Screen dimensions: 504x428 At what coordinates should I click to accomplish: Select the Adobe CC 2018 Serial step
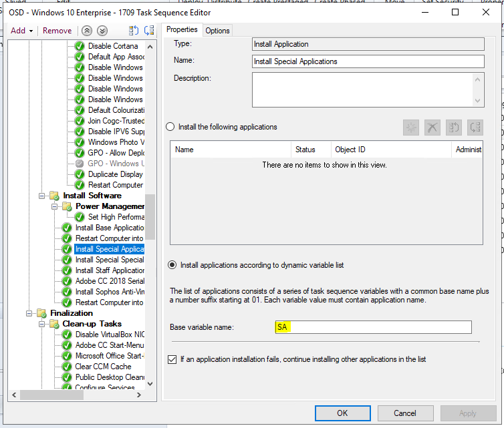click(x=110, y=281)
